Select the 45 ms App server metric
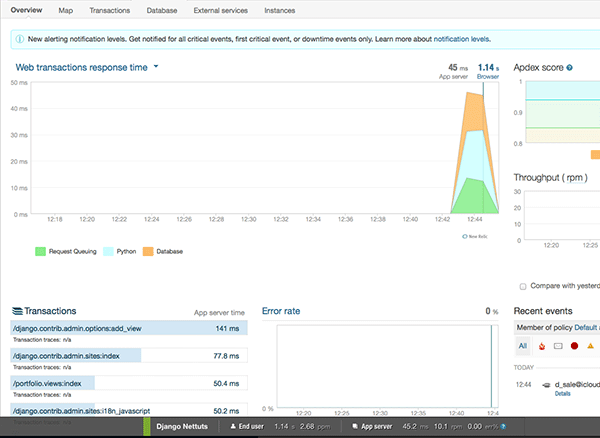This screenshot has width=600, height=438. point(453,71)
